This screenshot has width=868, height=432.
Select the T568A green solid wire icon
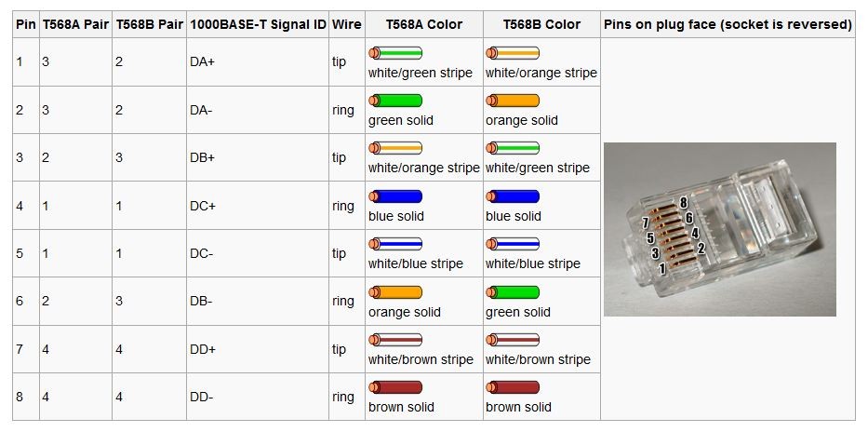tap(395, 101)
